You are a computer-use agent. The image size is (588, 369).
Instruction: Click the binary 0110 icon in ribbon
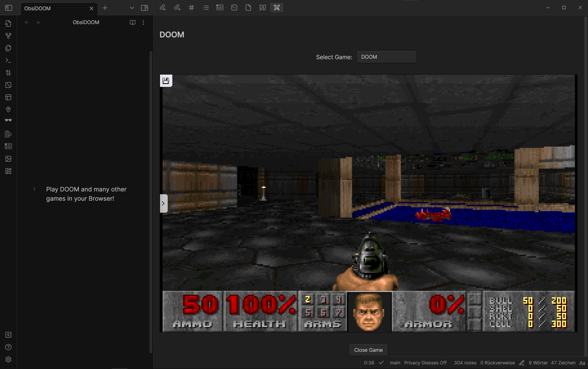click(x=8, y=73)
